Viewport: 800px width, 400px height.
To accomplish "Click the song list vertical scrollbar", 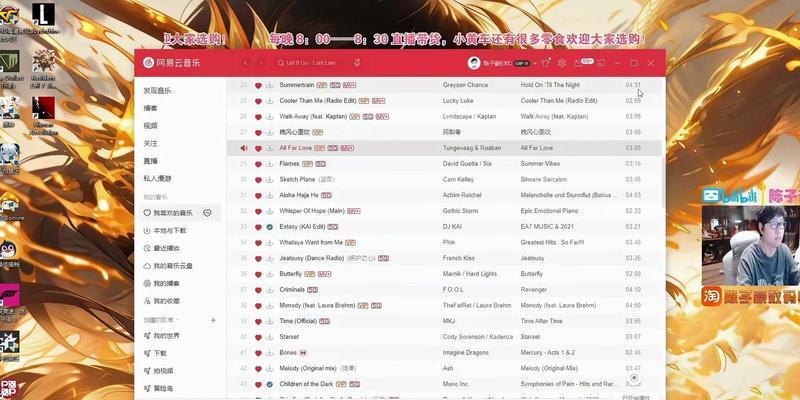I will pos(663,181).
